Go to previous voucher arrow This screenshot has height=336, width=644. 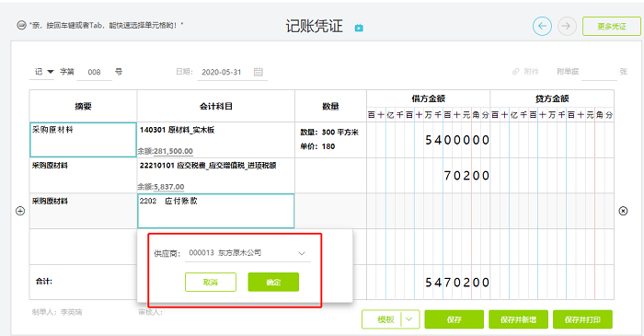point(542,27)
